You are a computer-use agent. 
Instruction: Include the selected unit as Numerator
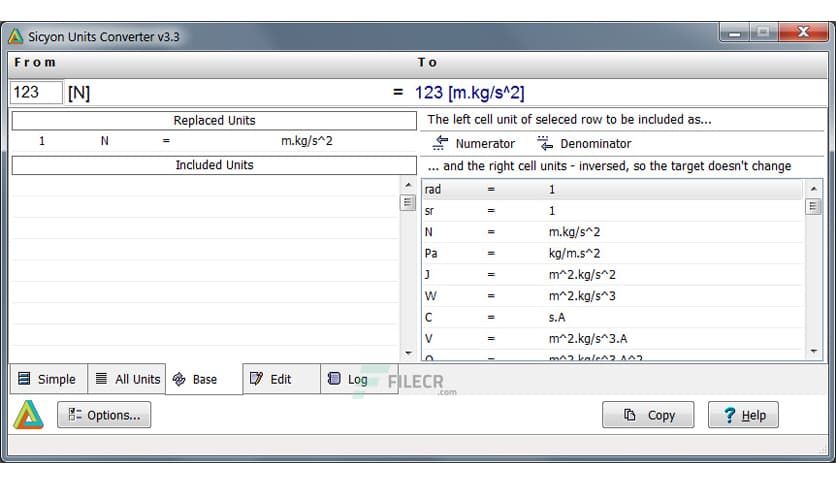pyautogui.click(x=473, y=143)
